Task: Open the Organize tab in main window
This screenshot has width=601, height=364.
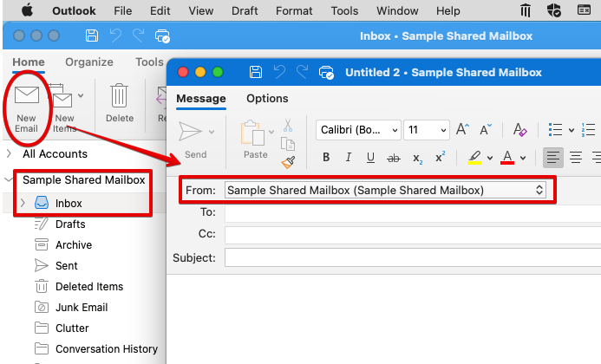Action: pos(89,62)
